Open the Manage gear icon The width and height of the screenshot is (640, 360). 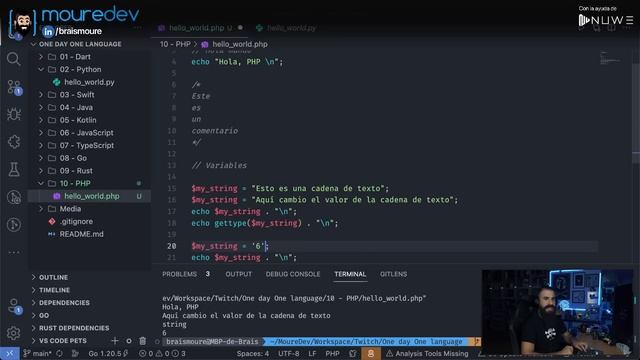coord(13,333)
